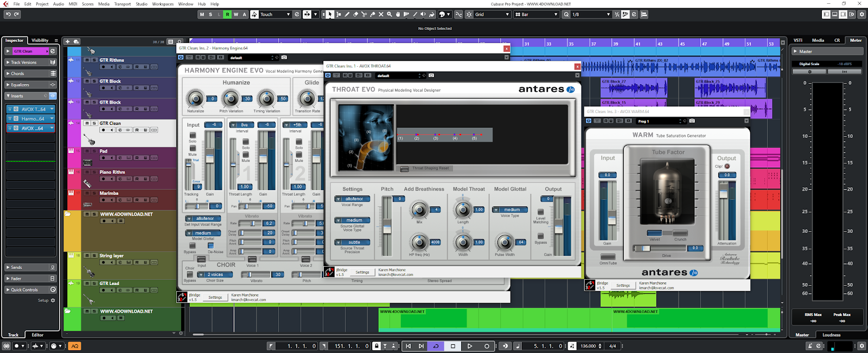Open medium Voice Type dropdown under Model Glottal
Viewport: 868px width, 353px height.
(509, 210)
